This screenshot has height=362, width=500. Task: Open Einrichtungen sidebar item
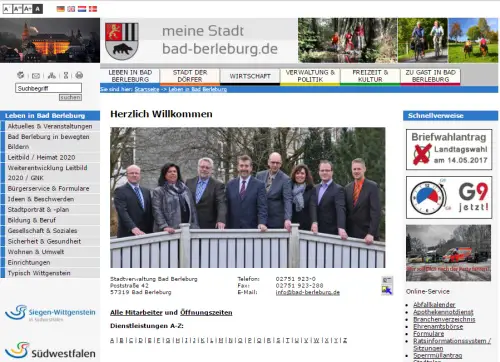click(50, 263)
